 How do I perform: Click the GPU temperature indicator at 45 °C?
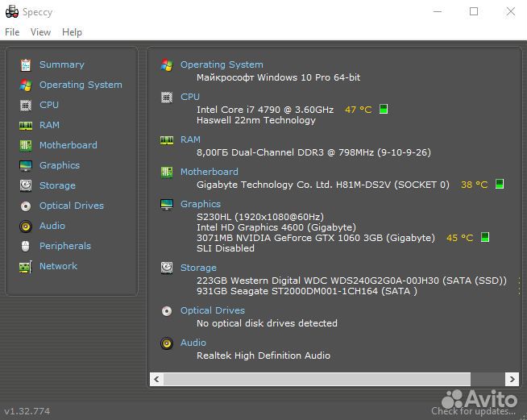coord(460,238)
